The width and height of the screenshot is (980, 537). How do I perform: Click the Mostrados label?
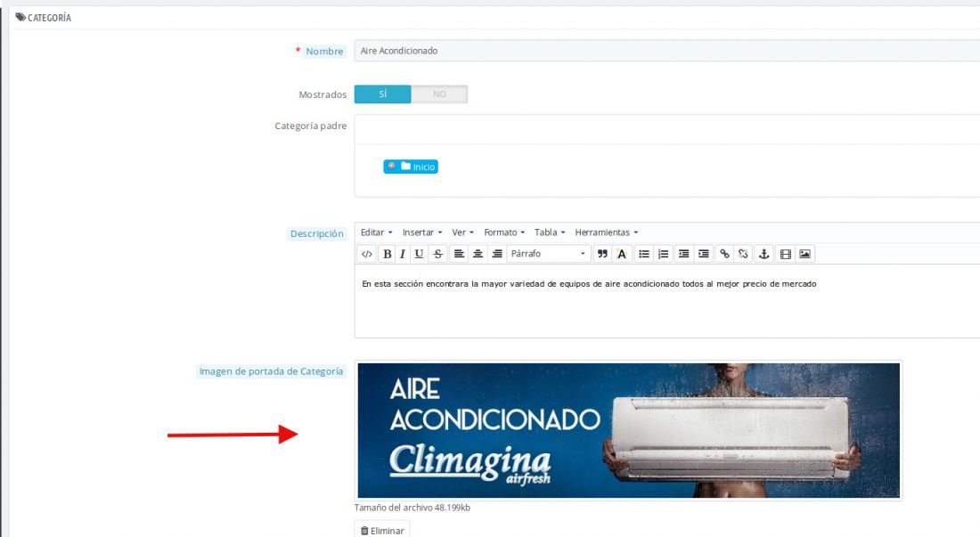coord(323,94)
